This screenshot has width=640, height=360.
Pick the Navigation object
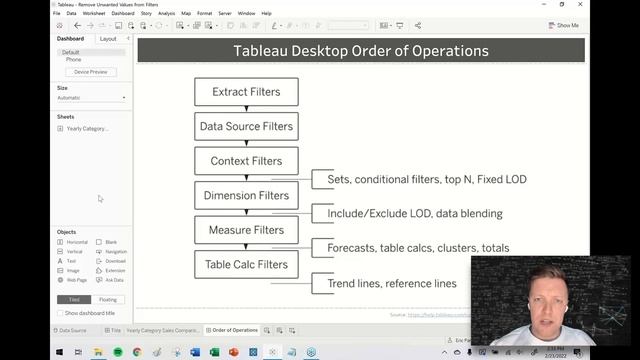(x=111, y=251)
